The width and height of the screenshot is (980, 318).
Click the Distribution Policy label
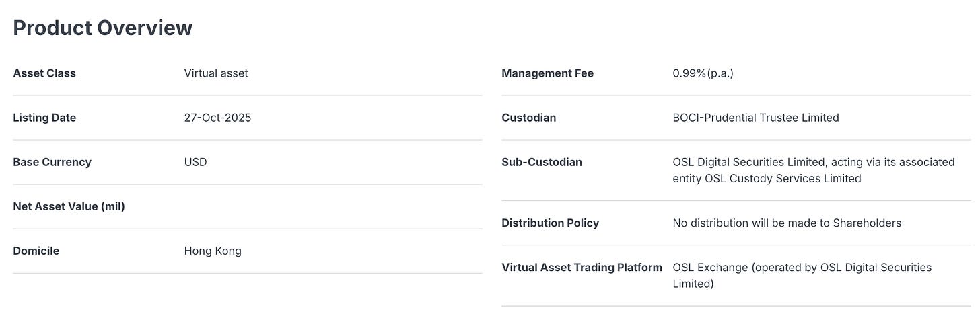point(551,223)
